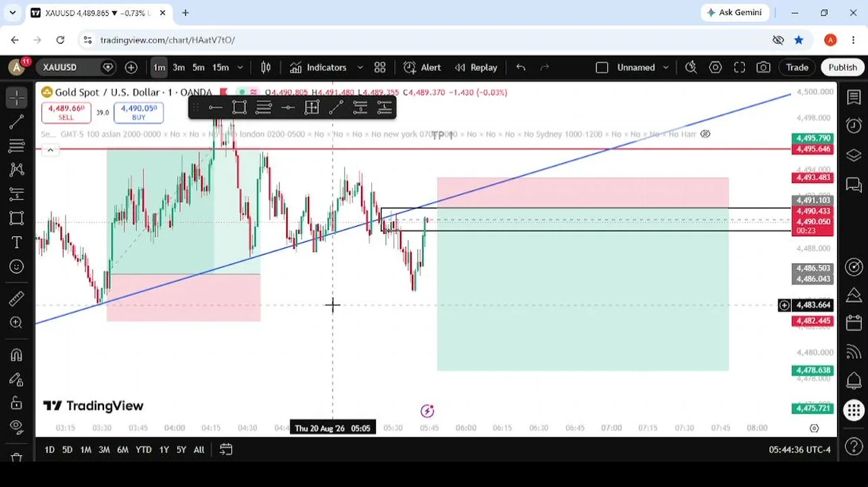Create an Alert
Screen dimensions: 868x487
(x=423, y=67)
